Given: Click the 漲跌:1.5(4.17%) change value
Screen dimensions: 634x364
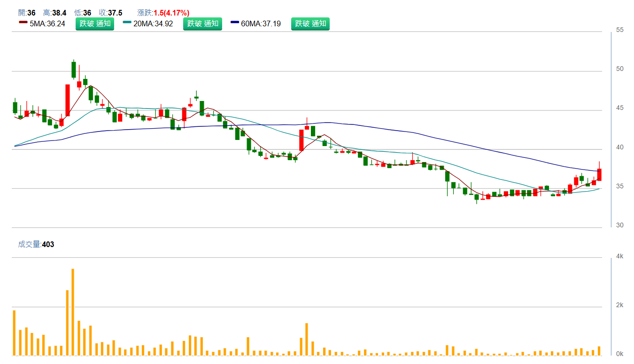Looking at the screenshot, I should click(163, 13).
